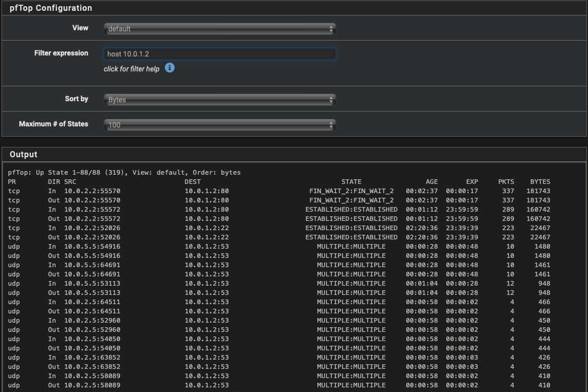Screen dimensions: 588x392
Task: Click the View label in configuration
Action: tap(80, 28)
